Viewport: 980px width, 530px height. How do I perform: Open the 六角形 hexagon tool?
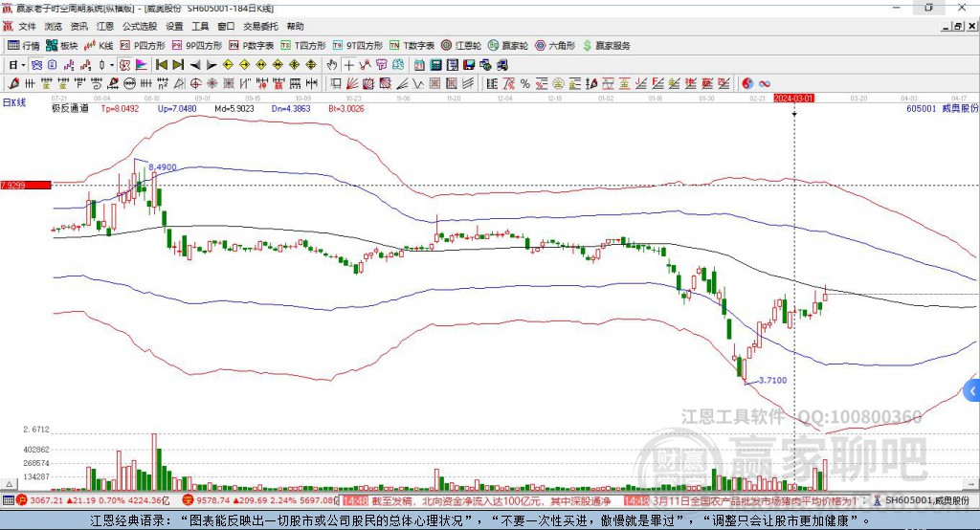[x=554, y=46]
